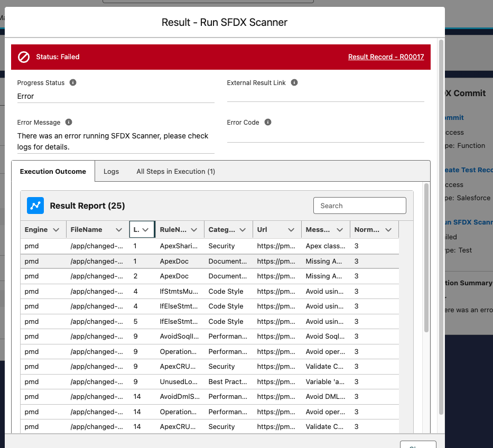Click the SFDX Scanner error message text
Viewport: 493px width, 448px height.
pyautogui.click(x=113, y=142)
